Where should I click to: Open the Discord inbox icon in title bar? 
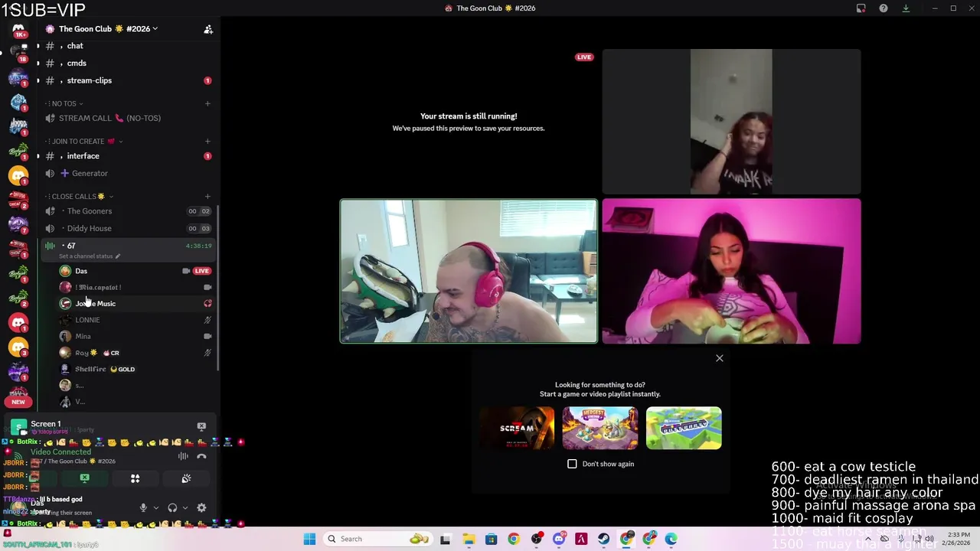(x=861, y=8)
